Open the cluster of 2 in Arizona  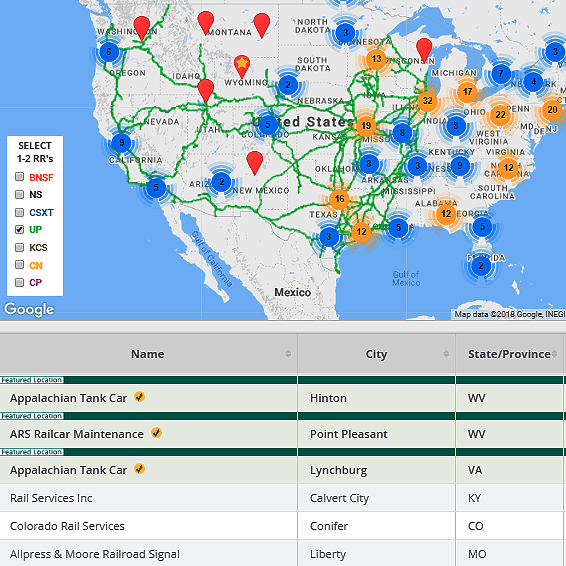(222, 182)
